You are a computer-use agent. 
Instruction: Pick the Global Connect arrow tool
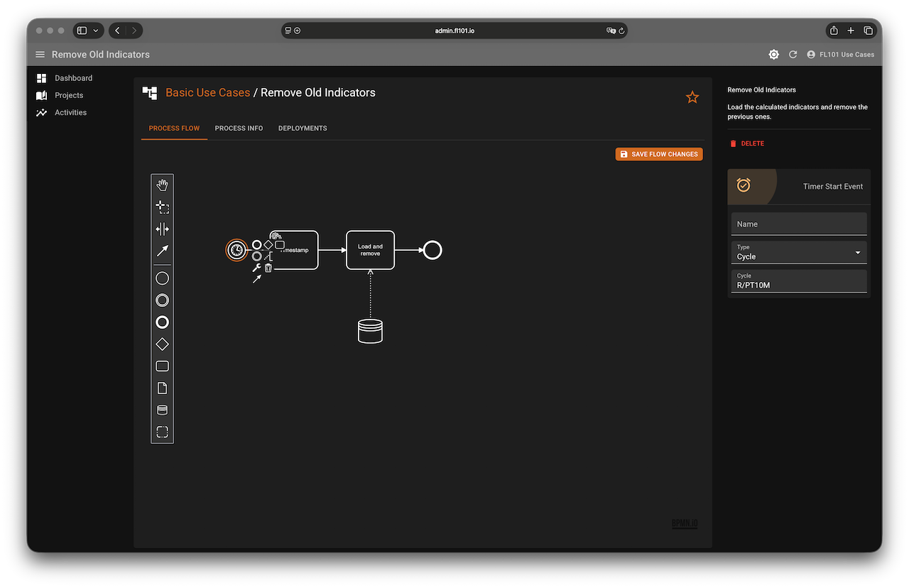[162, 251]
